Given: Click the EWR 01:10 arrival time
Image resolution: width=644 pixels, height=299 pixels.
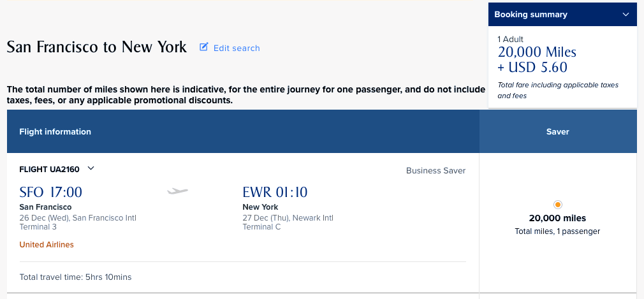Looking at the screenshot, I should [275, 192].
